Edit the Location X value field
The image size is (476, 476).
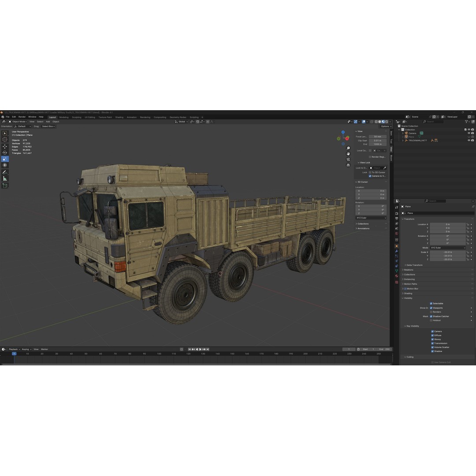click(x=447, y=224)
